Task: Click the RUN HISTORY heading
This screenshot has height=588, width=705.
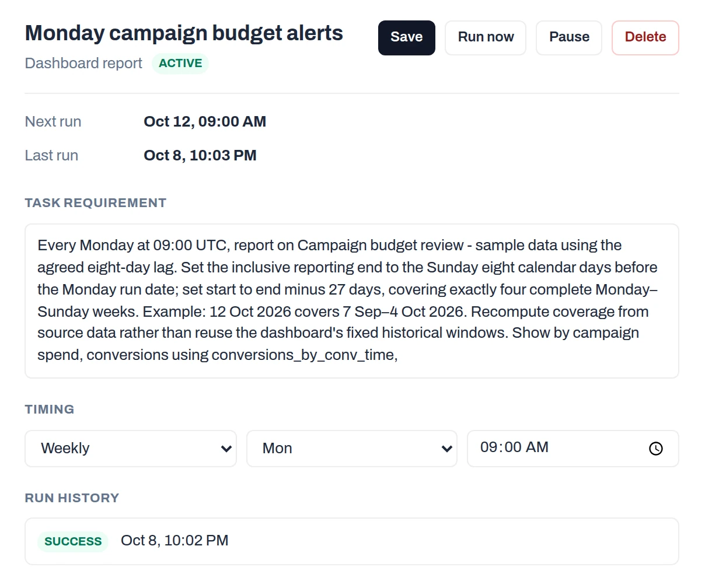Action: click(72, 498)
